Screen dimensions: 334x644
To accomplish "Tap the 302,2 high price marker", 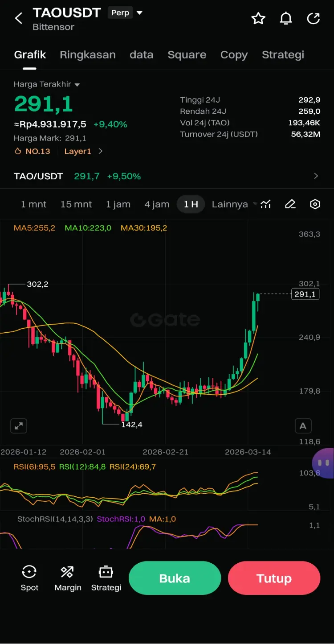I will (37, 284).
